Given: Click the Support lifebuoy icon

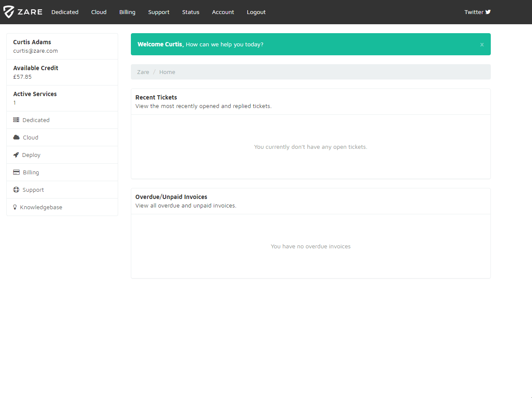Looking at the screenshot, I should (x=16, y=190).
